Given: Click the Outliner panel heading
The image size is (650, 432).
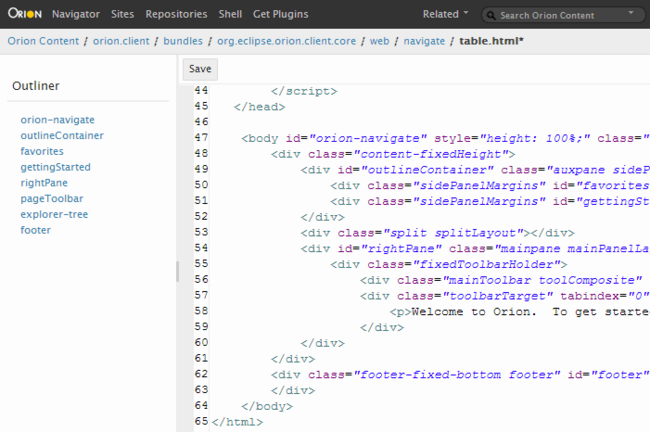Looking at the screenshot, I should pyautogui.click(x=36, y=86).
